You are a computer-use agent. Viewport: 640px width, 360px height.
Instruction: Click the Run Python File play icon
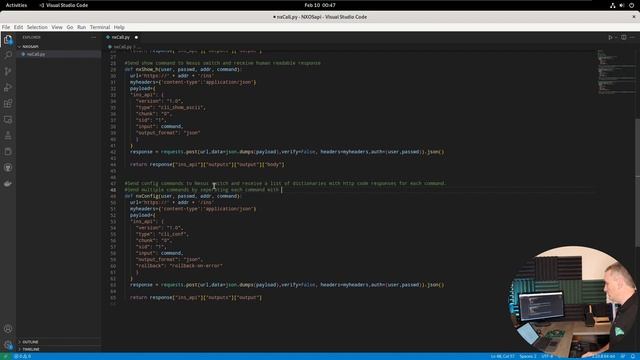point(610,37)
